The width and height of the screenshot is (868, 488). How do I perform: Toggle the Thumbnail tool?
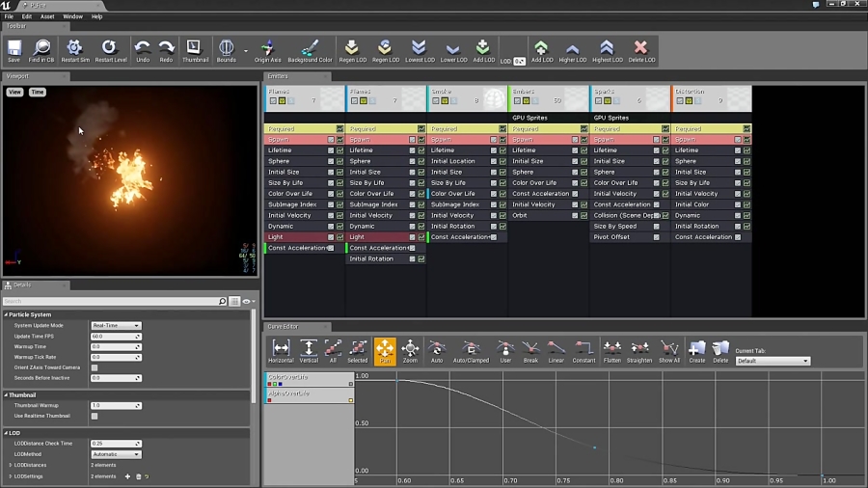pyautogui.click(x=195, y=50)
